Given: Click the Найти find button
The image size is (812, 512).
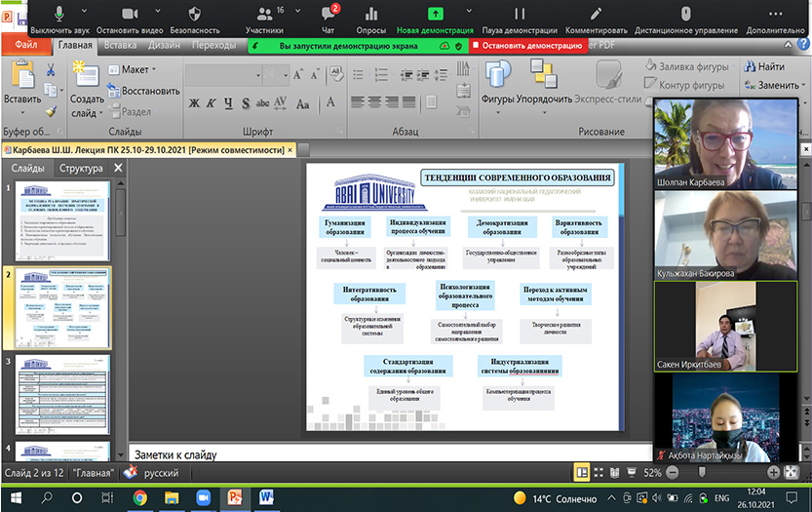Looking at the screenshot, I should [x=763, y=67].
